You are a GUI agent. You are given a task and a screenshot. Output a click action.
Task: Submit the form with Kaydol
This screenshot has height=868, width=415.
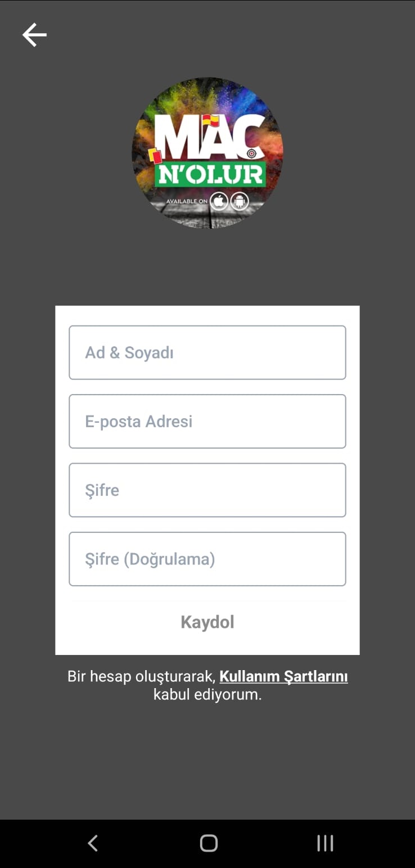pos(207,622)
